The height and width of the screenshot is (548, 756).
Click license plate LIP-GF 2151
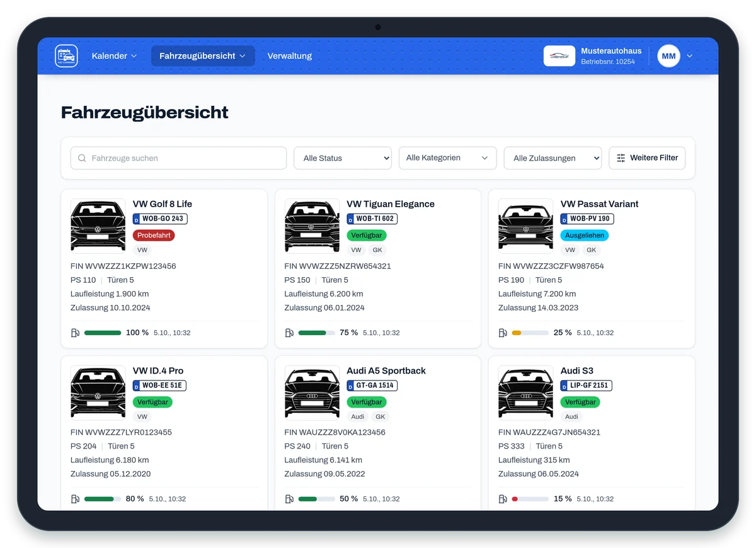pos(587,385)
